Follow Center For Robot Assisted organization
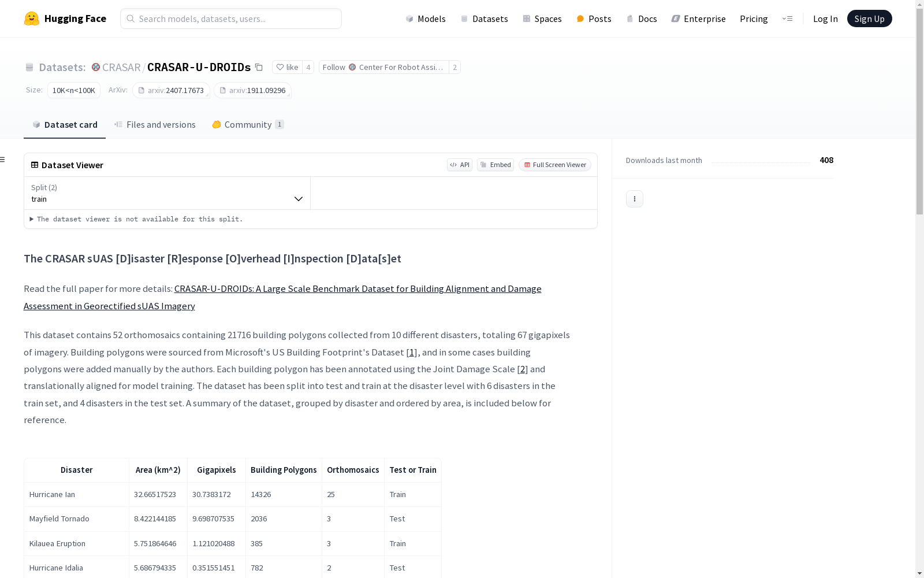This screenshot has height=578, width=924. coord(384,67)
